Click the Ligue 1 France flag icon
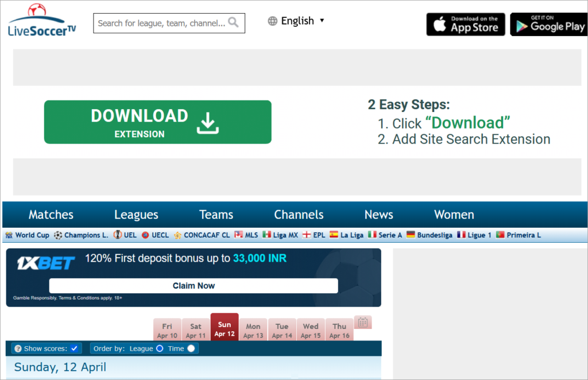This screenshot has height=380, width=588. click(461, 235)
